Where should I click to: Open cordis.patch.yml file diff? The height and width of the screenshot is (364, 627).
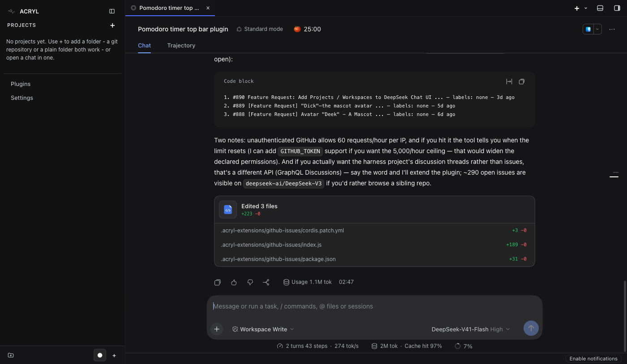tap(374, 231)
